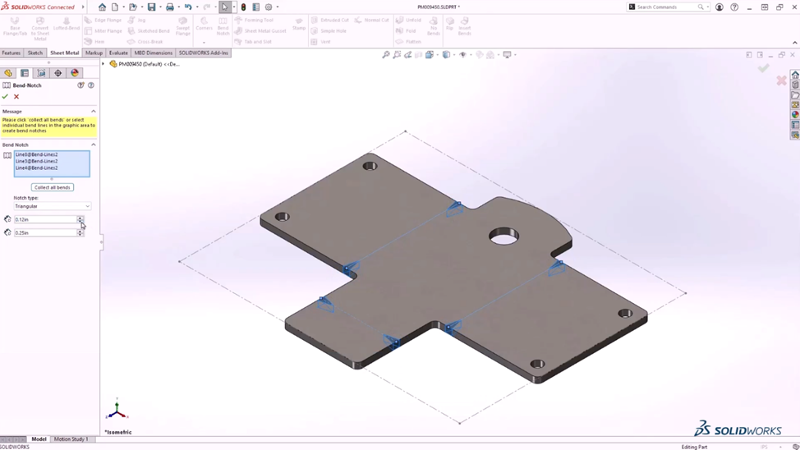
Task: Cancel Bend-Notch with the red X
Action: 16,97
